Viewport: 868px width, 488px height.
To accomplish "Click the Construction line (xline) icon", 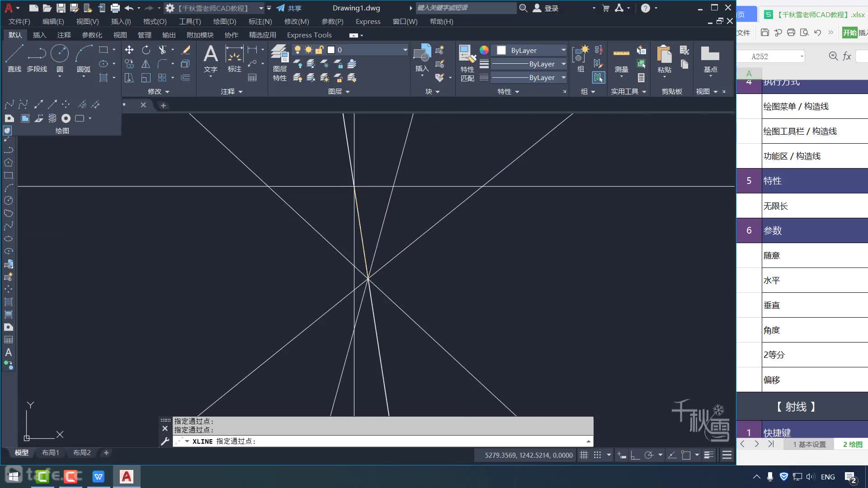I will coord(39,104).
